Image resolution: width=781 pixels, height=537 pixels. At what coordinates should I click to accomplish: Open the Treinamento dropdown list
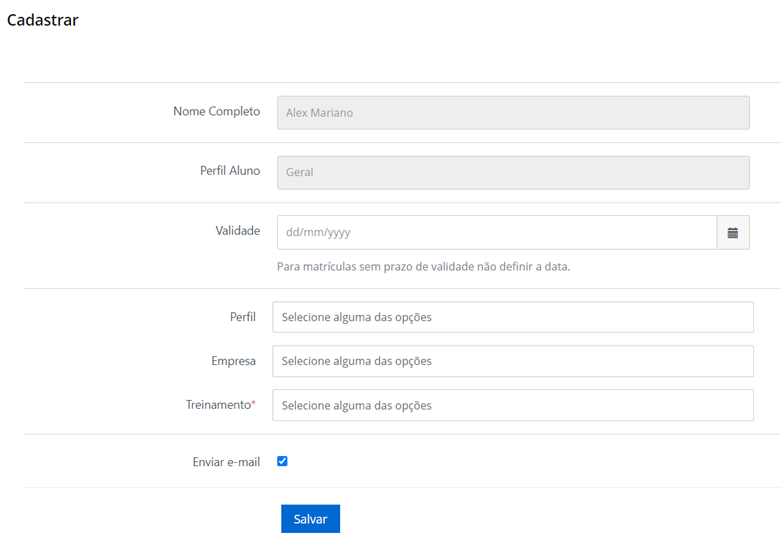point(512,405)
